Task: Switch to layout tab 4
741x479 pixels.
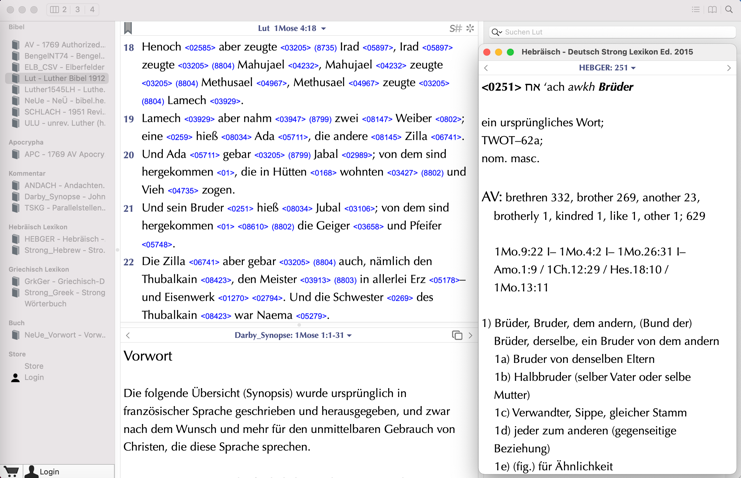Action: tap(92, 10)
